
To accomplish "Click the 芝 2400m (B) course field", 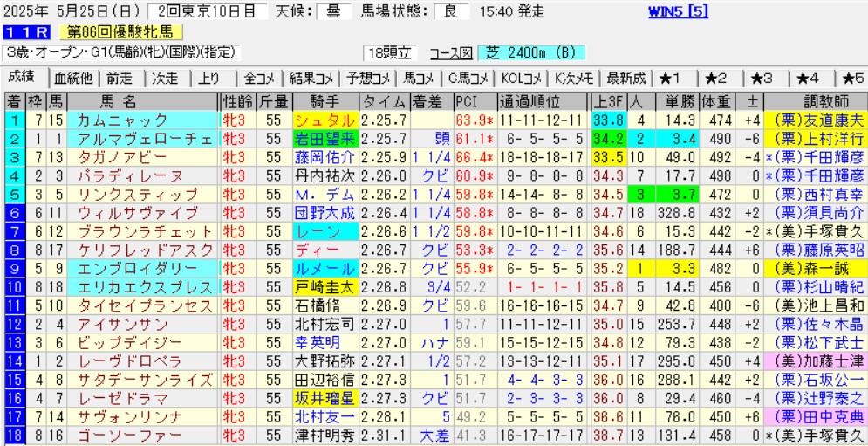I will [523, 52].
